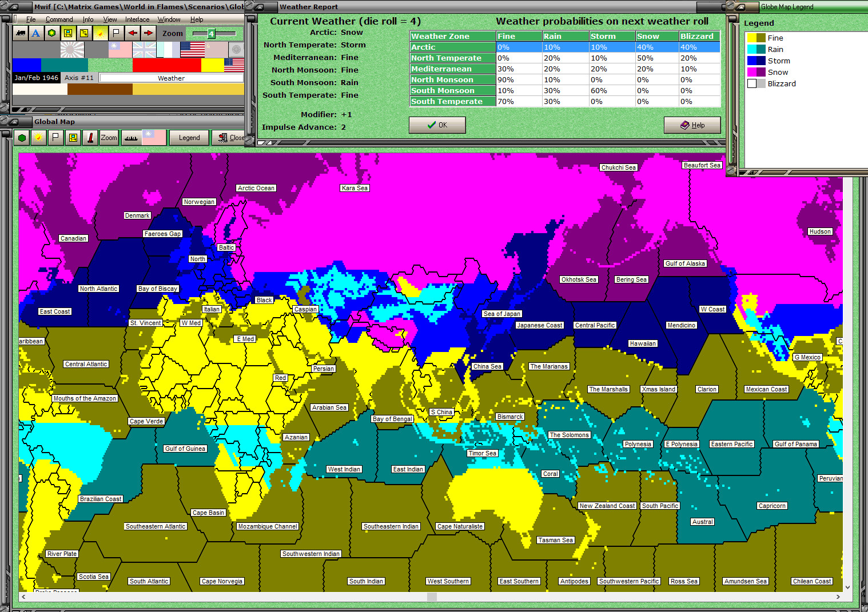Click the Snow color swatch in the legend
The image size is (868, 612).
coord(756,72)
